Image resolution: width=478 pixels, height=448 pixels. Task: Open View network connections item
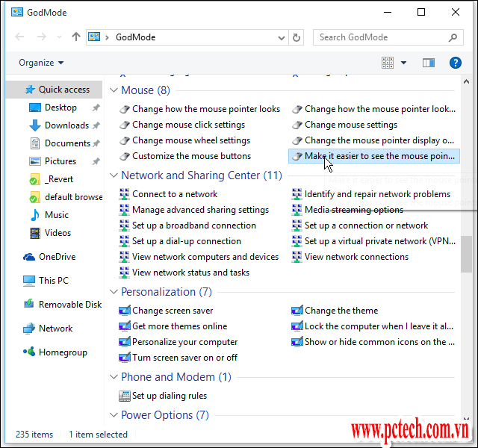tap(356, 257)
